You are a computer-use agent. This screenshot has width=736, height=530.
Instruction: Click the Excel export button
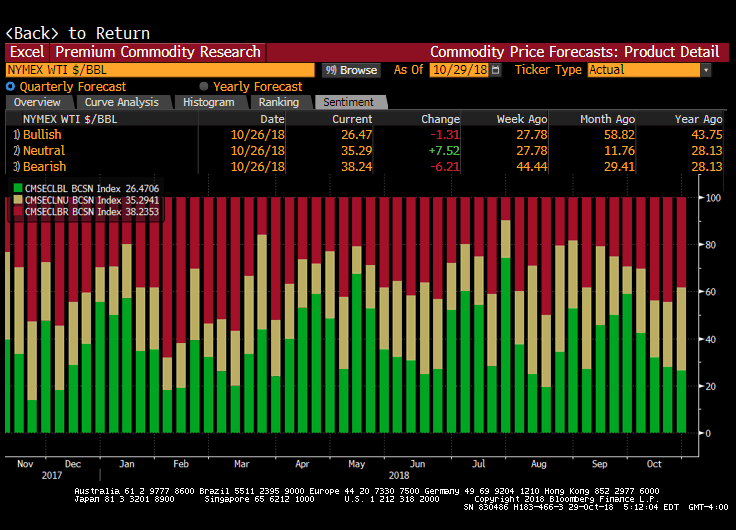27,52
